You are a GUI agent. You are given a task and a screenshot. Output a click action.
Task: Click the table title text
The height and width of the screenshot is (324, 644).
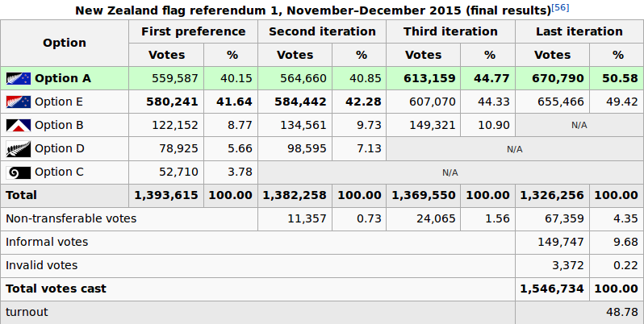point(312,10)
